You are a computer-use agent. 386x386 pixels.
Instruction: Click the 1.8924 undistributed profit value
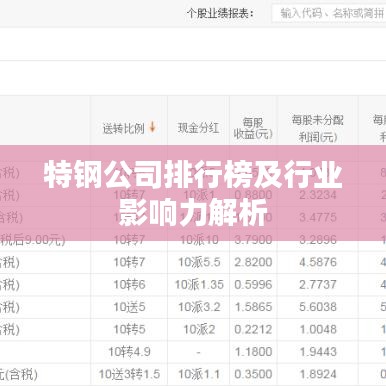318,374
